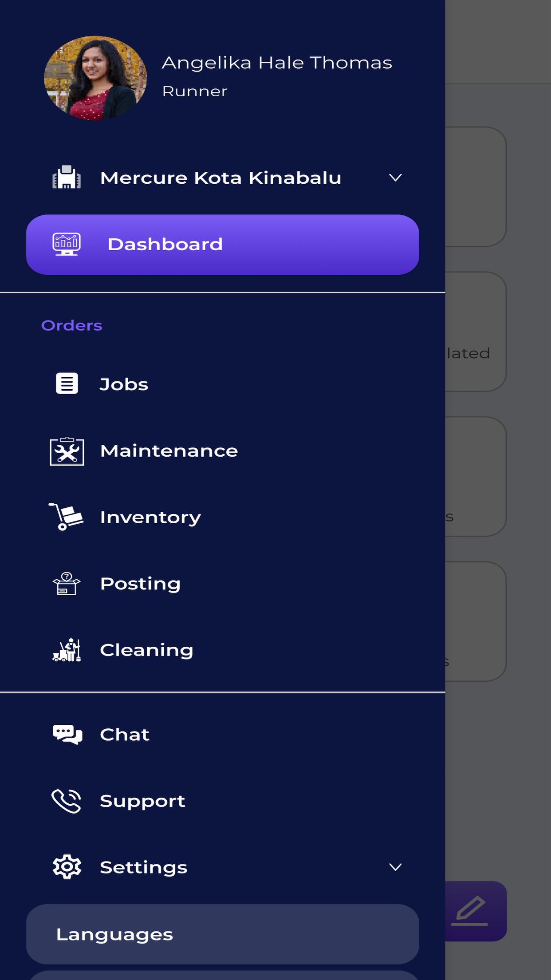Open the Mercure Kota Kinabalu hotel selector
This screenshot has width=551, height=980.
[x=223, y=178]
